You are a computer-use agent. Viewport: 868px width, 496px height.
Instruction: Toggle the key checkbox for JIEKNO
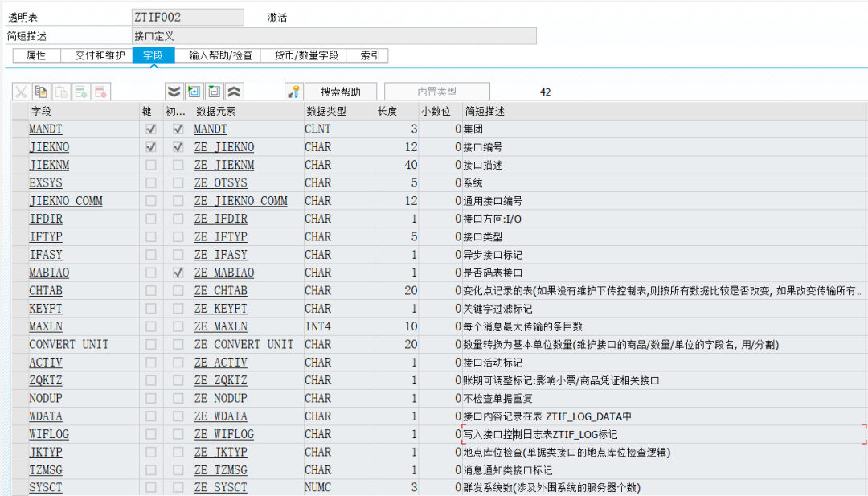[150, 147]
